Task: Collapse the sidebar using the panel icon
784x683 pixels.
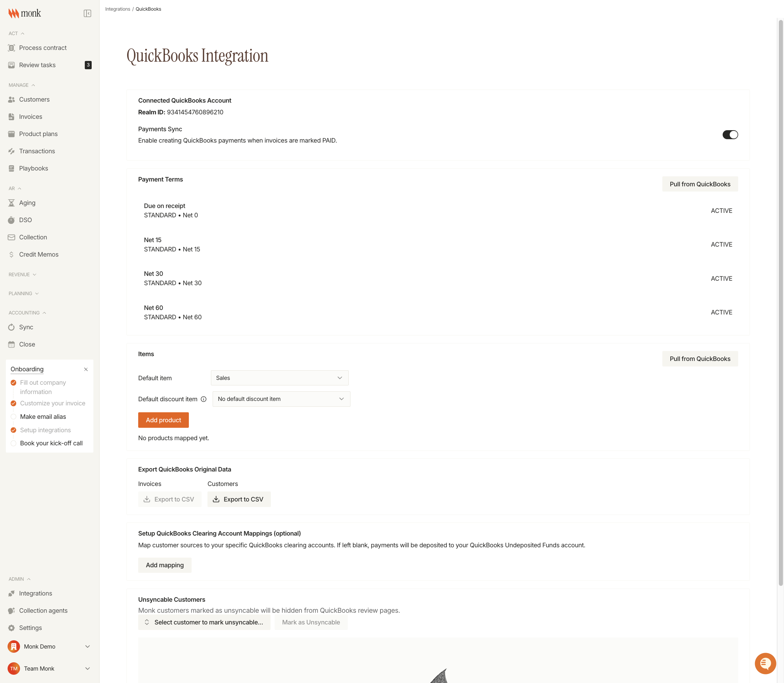Action: pyautogui.click(x=87, y=13)
